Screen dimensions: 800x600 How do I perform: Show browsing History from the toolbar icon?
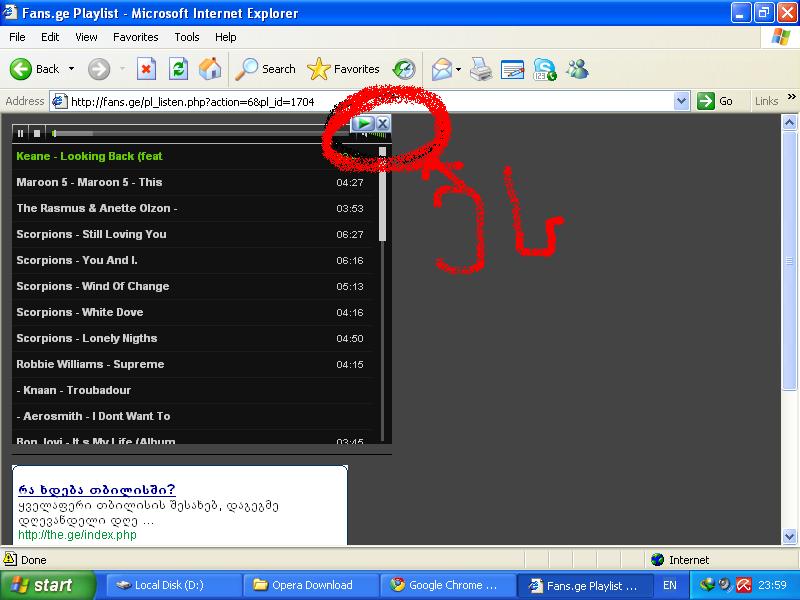404,69
